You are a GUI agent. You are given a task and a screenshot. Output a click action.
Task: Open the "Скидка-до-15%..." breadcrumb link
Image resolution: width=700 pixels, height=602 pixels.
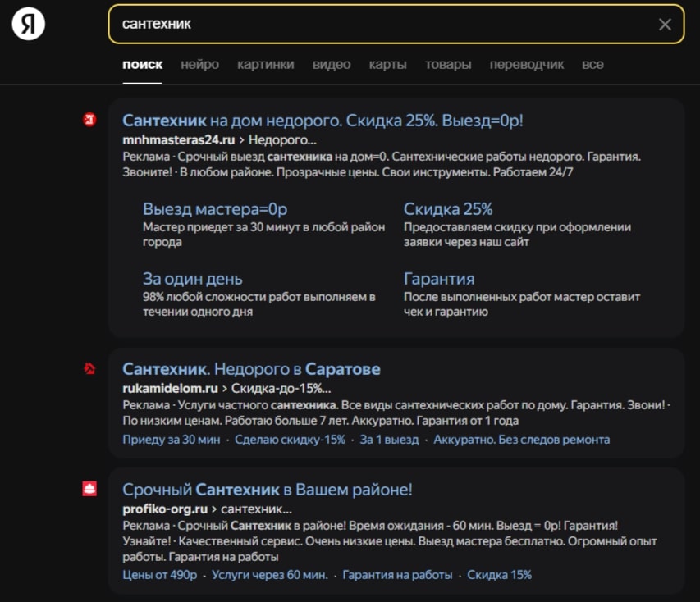[281, 388]
